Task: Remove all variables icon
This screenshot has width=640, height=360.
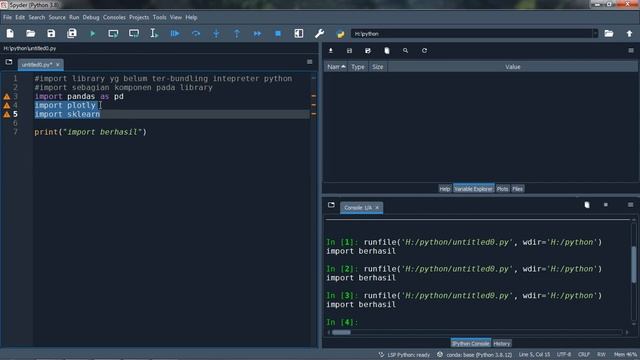Action: (x=387, y=51)
